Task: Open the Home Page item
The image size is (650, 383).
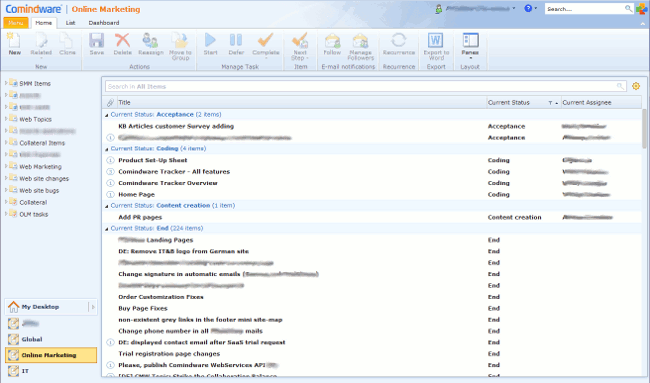Action: (x=136, y=194)
